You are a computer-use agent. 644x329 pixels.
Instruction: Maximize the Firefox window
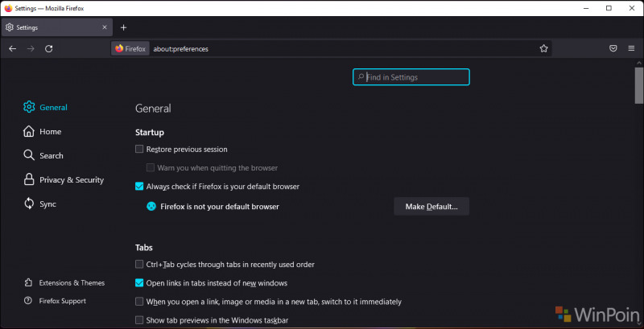click(609, 8)
